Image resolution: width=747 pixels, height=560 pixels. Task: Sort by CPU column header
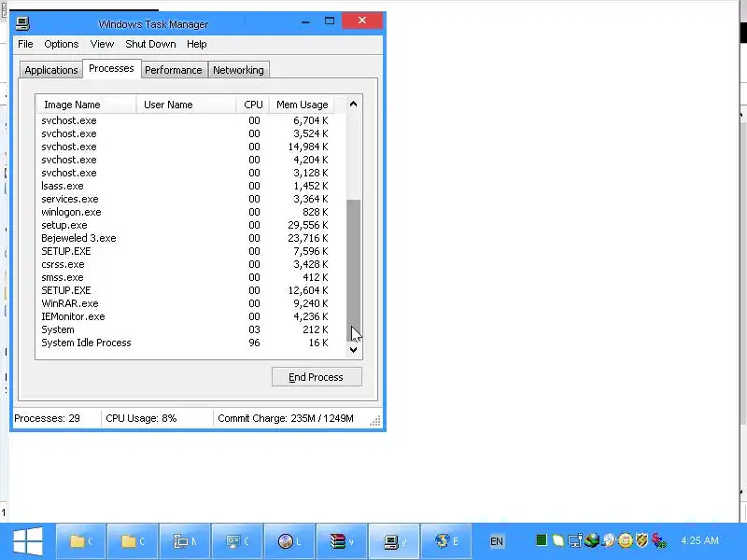(253, 105)
